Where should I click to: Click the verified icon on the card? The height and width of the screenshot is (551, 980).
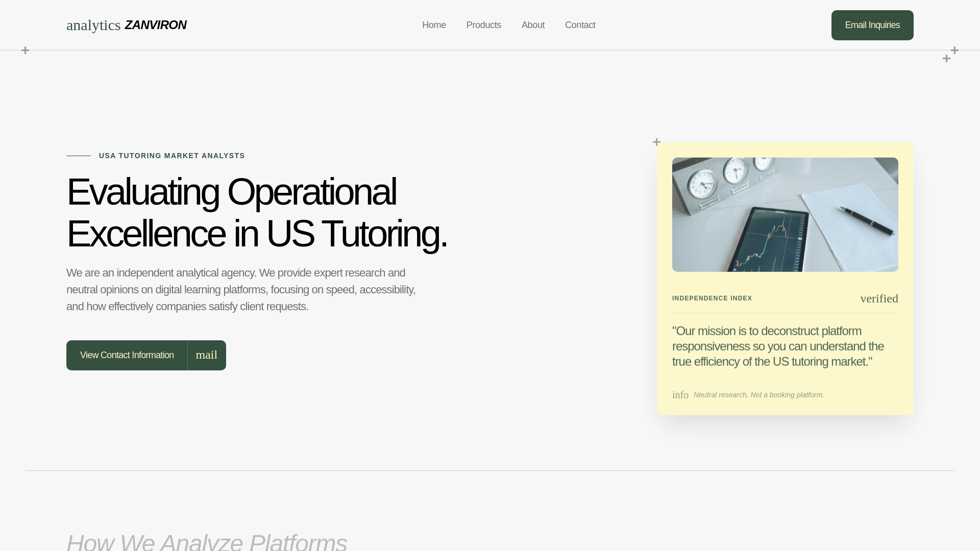[879, 298]
